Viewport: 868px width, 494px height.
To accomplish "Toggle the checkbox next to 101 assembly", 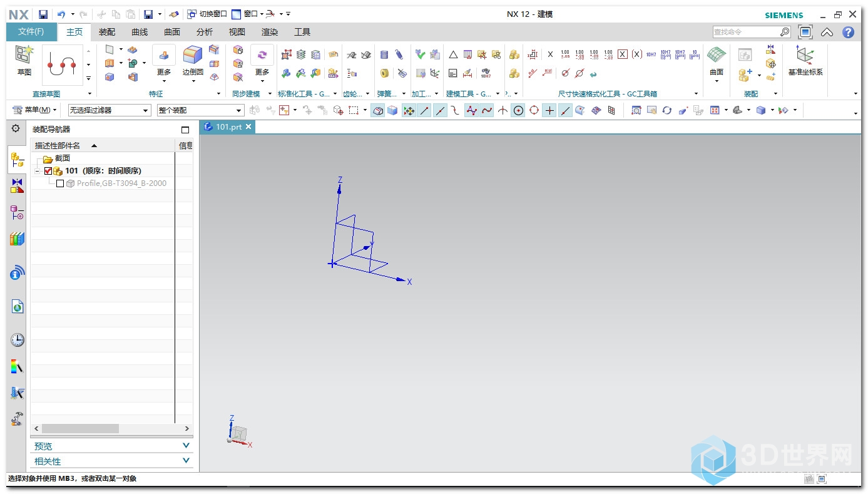I will 48,171.
